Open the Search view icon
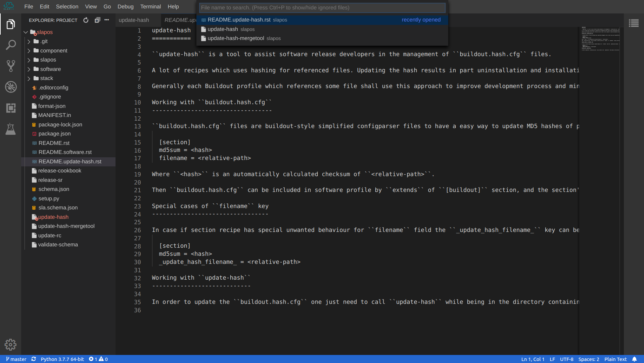 click(11, 45)
